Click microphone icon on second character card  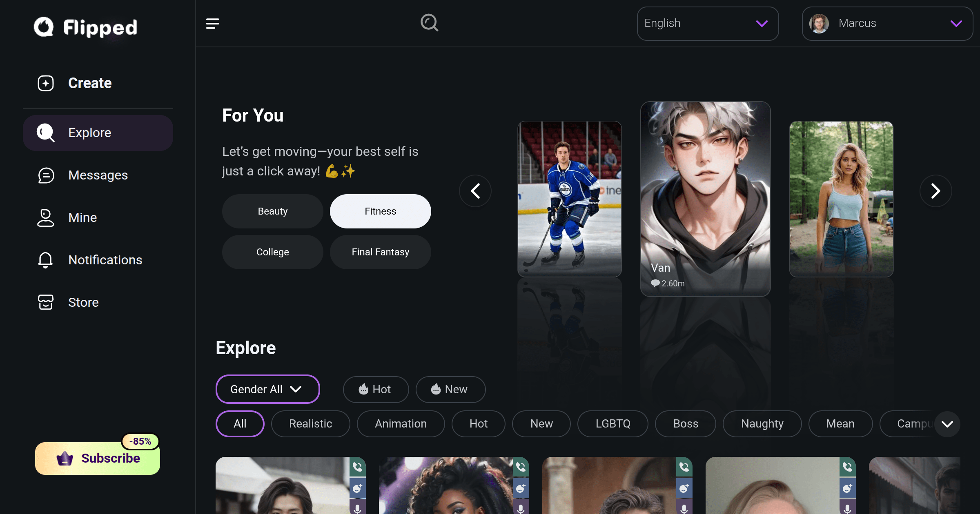(521, 508)
